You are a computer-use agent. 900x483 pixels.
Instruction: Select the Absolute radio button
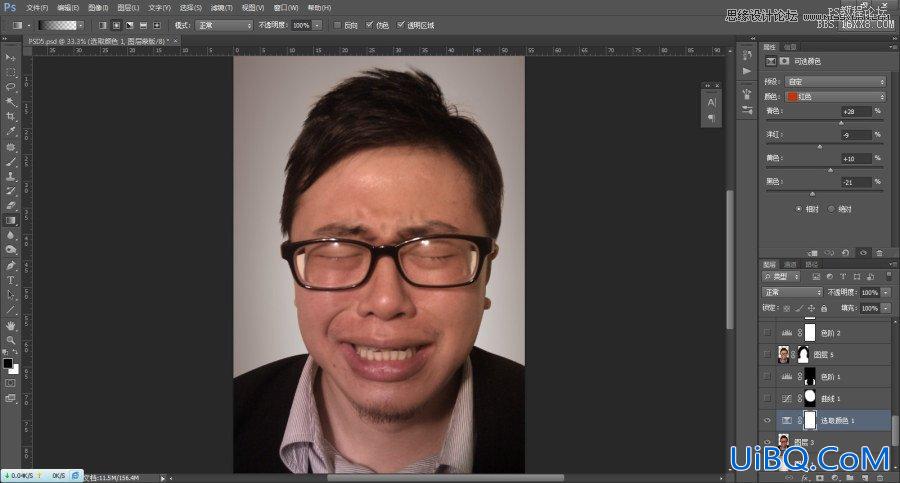tap(831, 209)
